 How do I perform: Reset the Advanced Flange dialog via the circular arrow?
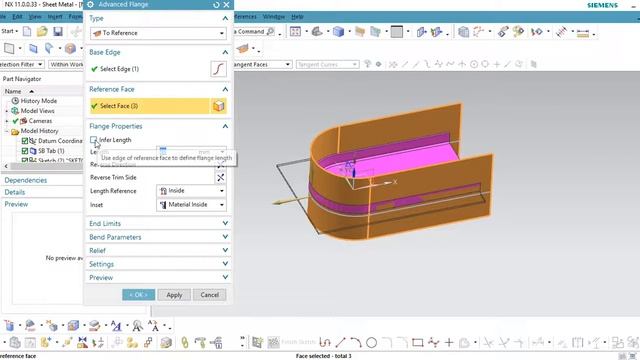[216, 5]
